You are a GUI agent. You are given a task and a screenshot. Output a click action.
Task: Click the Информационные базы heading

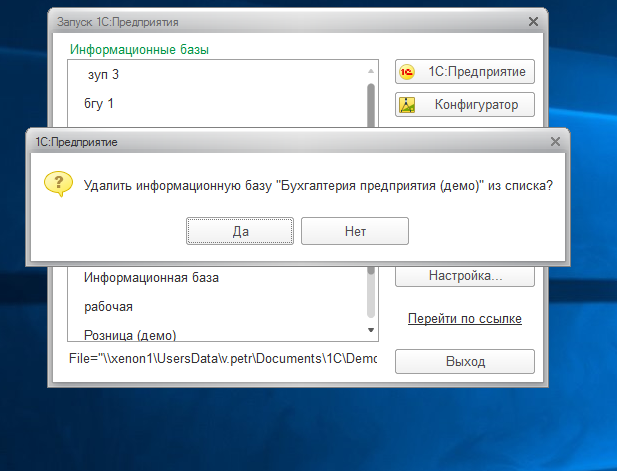coord(139,50)
